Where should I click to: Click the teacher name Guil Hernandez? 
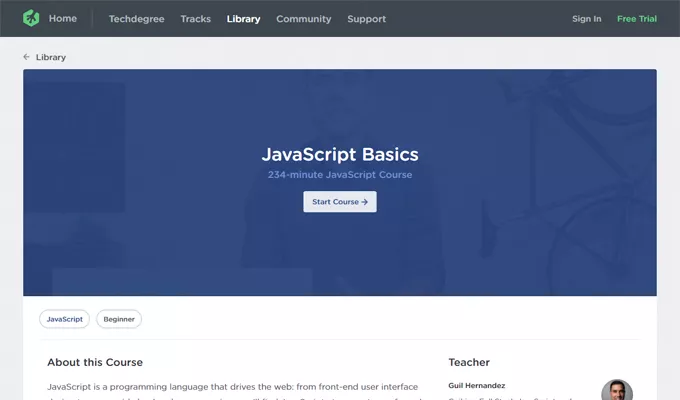coord(477,385)
